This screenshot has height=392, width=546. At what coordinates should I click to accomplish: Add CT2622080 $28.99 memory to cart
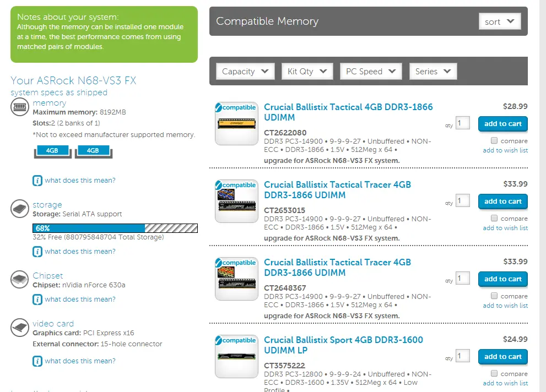point(503,124)
